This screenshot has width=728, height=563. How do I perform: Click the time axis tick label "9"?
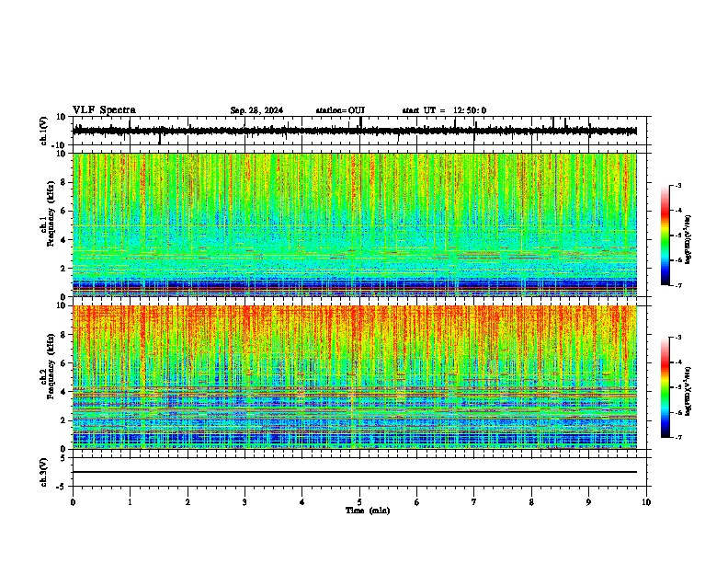pyautogui.click(x=588, y=502)
